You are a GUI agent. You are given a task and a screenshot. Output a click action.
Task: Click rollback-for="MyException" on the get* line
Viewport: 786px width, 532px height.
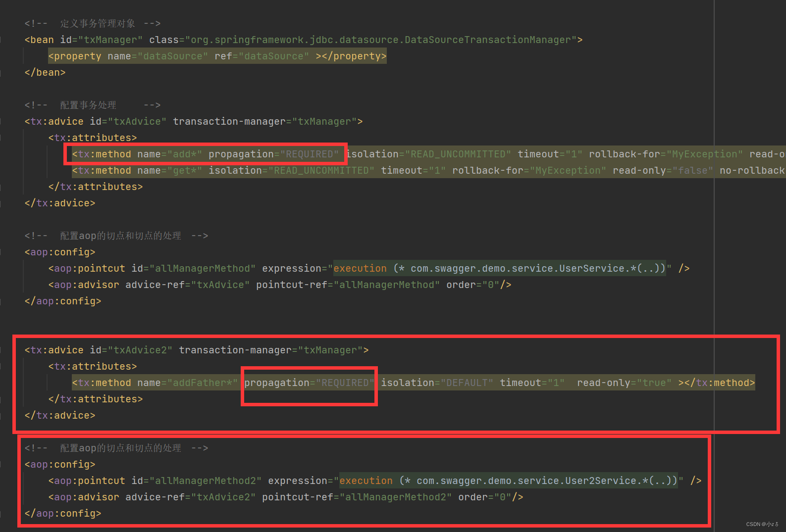pyautogui.click(x=529, y=170)
